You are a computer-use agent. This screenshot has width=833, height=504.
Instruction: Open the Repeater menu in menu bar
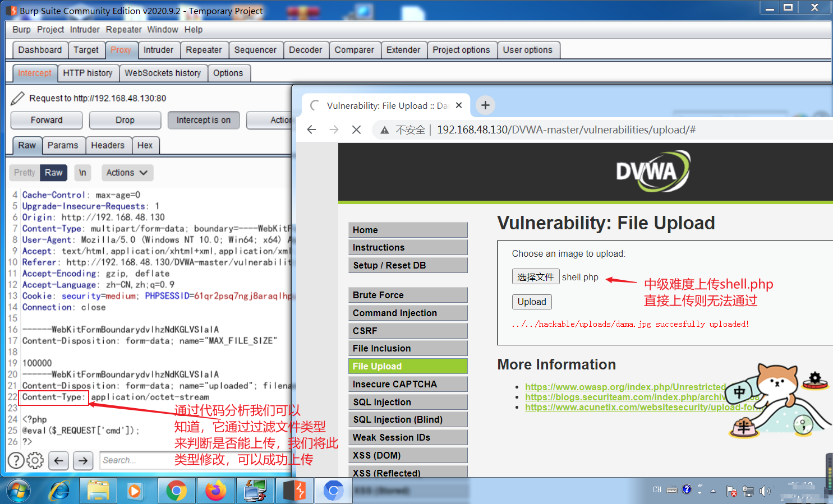(x=124, y=30)
